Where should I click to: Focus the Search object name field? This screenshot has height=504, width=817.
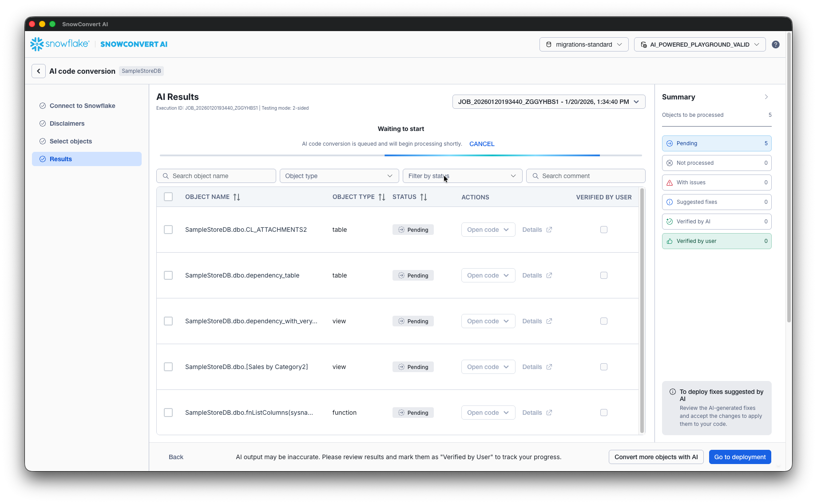click(x=216, y=176)
